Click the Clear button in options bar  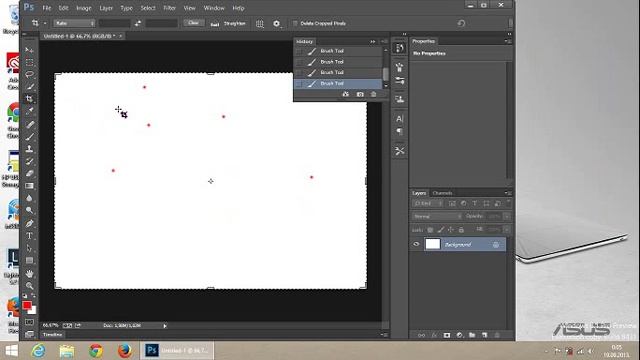(193, 23)
